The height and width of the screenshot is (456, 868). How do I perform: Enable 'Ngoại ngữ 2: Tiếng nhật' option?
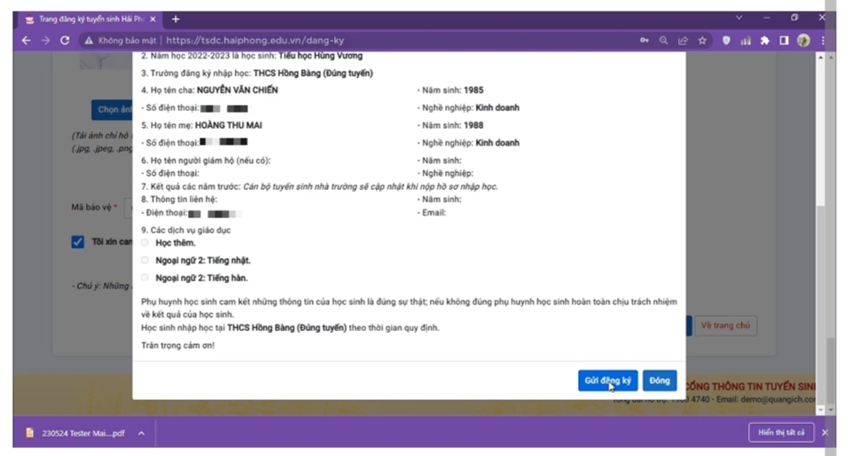(145, 261)
